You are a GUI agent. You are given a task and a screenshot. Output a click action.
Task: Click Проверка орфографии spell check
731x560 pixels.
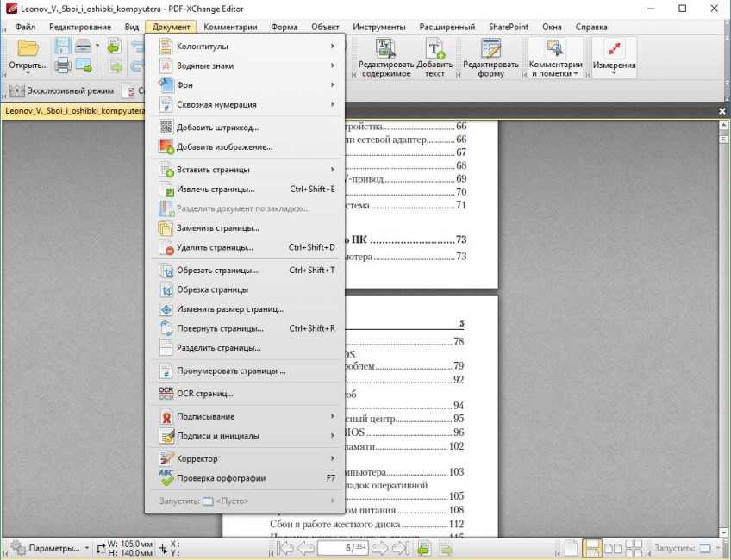221,478
